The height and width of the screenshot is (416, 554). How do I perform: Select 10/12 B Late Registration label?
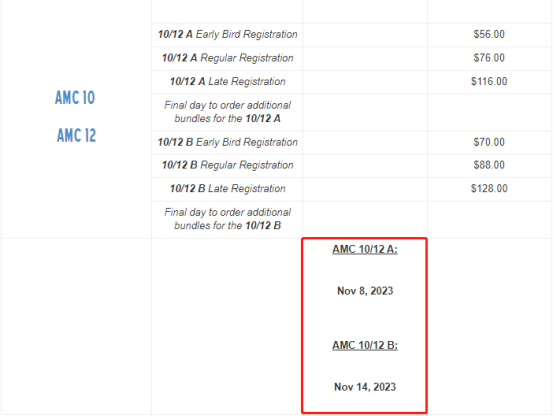[228, 189]
